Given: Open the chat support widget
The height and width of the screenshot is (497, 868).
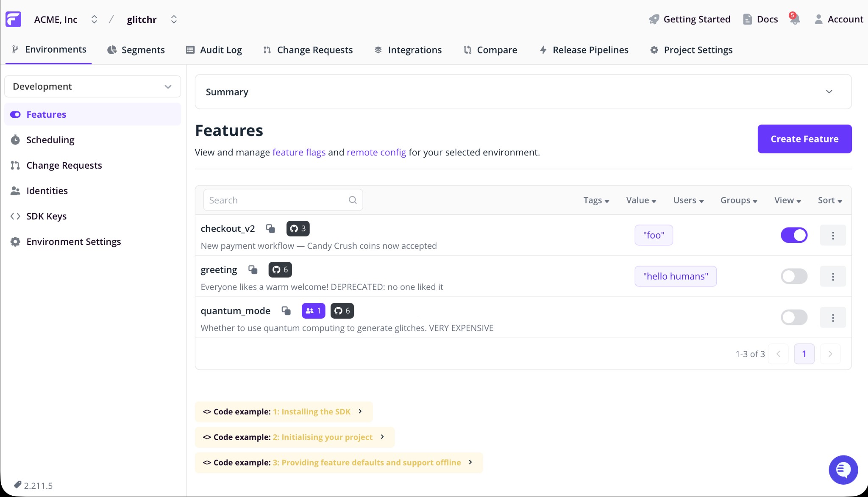Looking at the screenshot, I should [843, 469].
